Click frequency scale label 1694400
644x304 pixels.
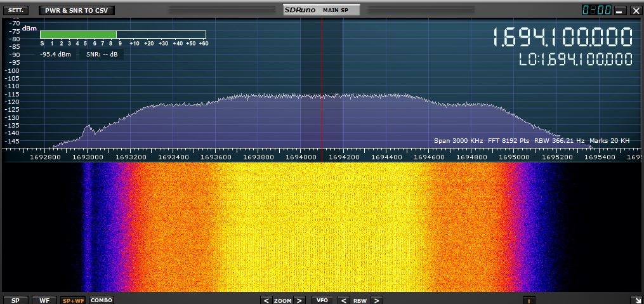386,157
